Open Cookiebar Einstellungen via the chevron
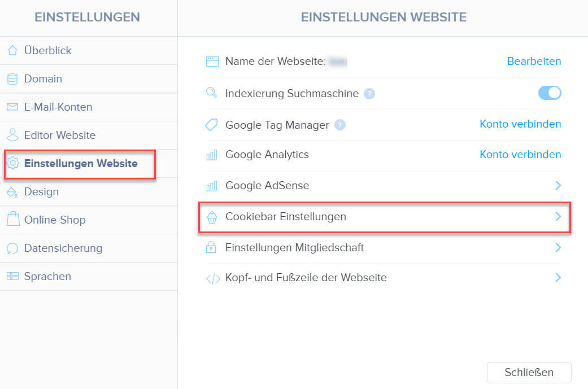Image resolution: width=588 pixels, height=389 pixels. 558,216
